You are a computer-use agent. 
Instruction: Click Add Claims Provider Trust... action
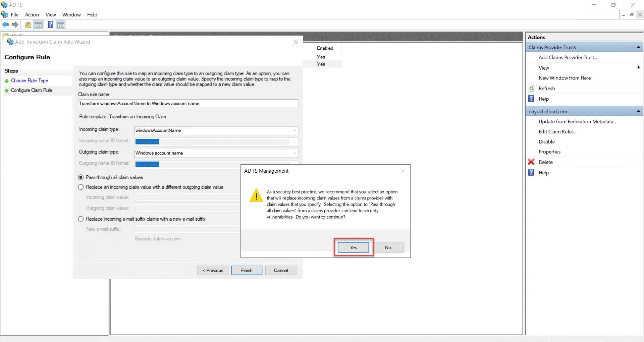point(568,57)
